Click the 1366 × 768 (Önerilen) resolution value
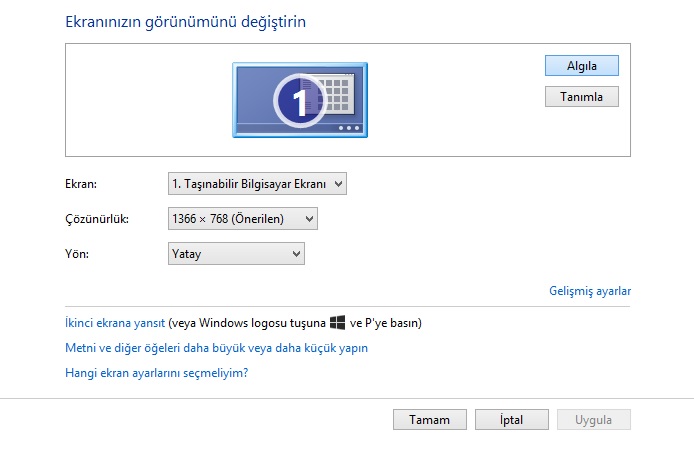Viewport: 694px width, 453px height. pos(228,219)
